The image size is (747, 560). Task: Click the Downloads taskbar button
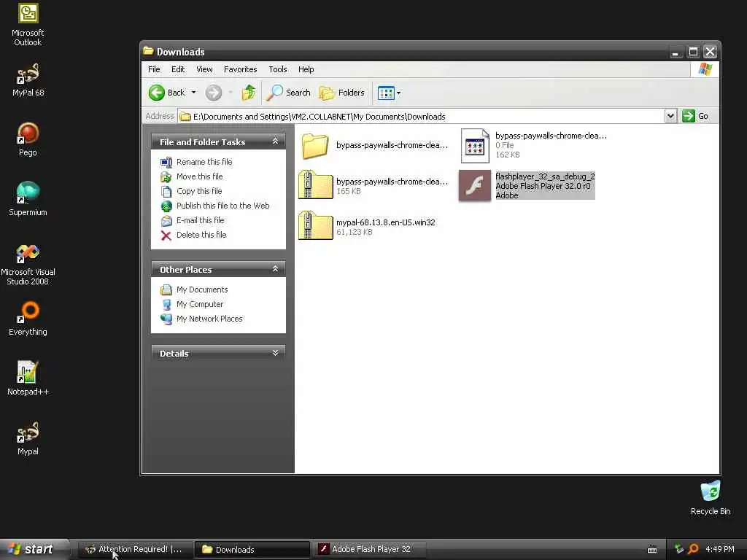pyautogui.click(x=252, y=550)
